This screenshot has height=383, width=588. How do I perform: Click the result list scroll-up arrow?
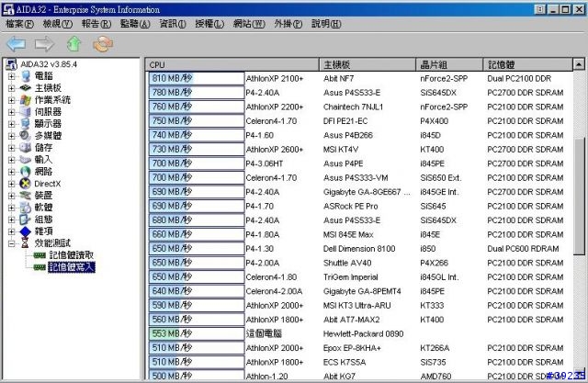click(579, 65)
